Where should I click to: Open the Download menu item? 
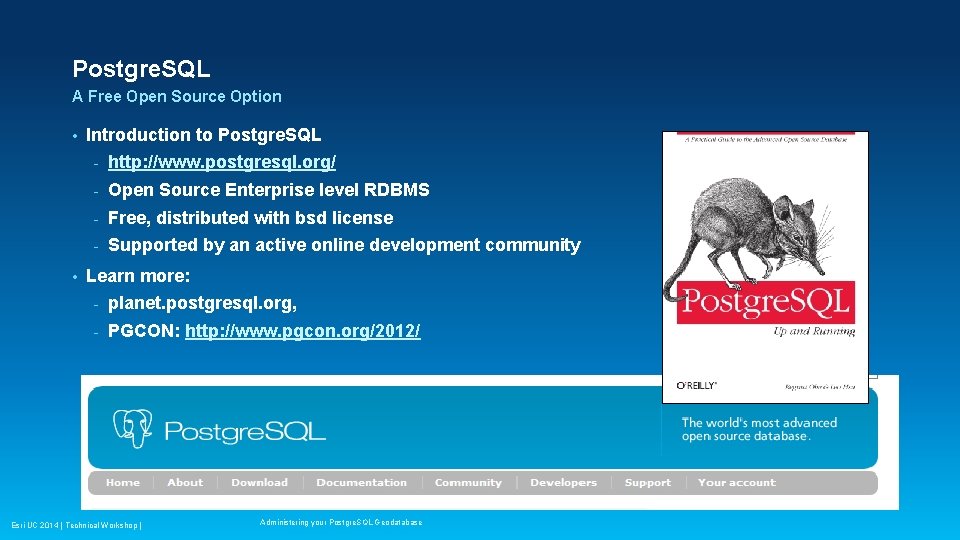point(259,482)
